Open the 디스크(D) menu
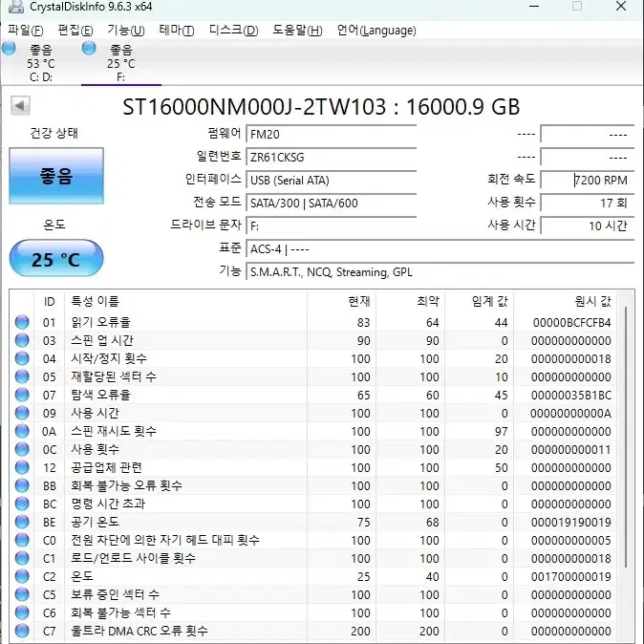The image size is (644, 644). 233,30
